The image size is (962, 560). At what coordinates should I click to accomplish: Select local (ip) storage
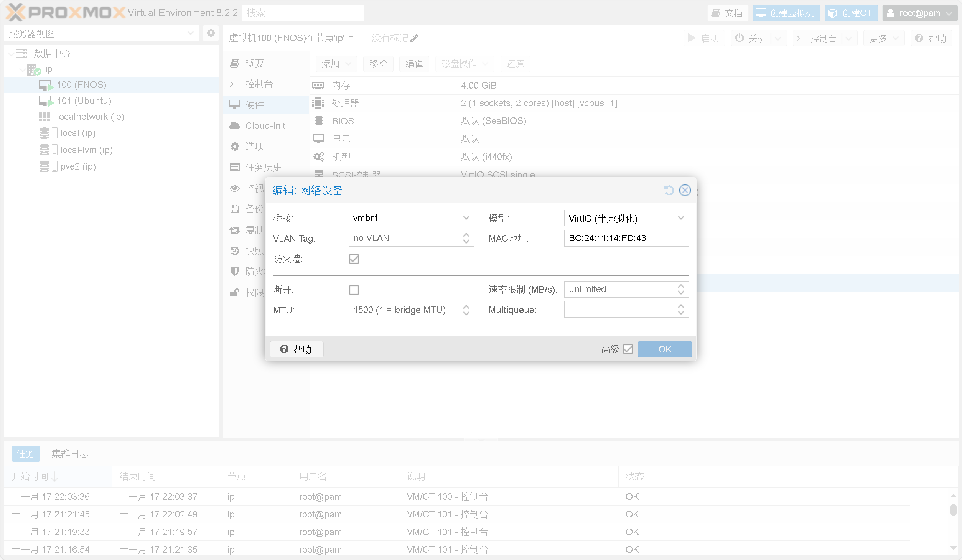coord(112,133)
